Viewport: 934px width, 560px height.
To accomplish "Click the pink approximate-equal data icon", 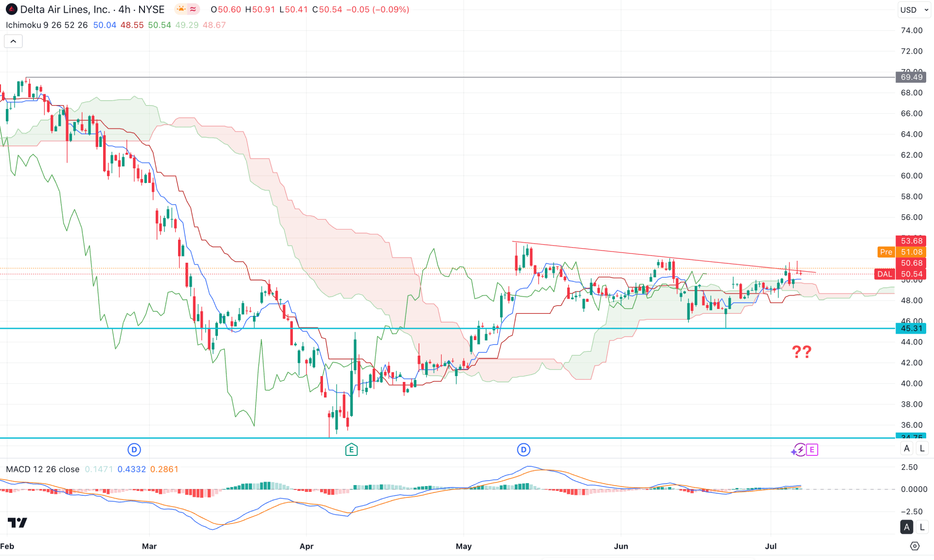I will coord(193,9).
